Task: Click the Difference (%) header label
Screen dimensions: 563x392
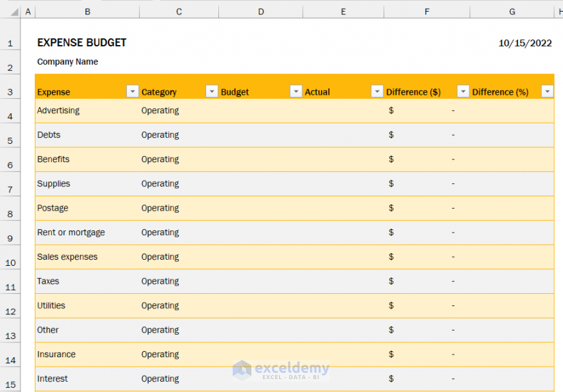Action: [500, 92]
